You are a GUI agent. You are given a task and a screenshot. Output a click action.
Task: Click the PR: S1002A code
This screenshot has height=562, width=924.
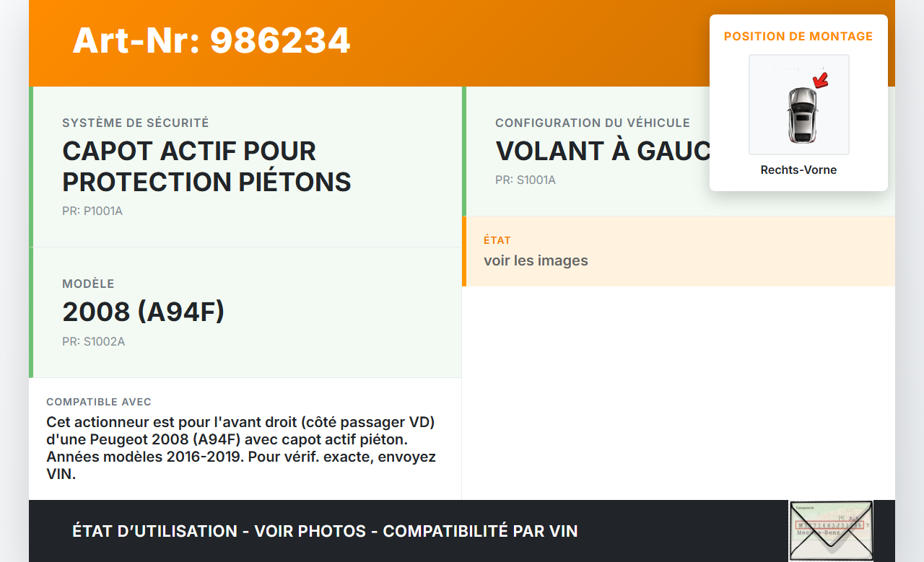click(93, 341)
